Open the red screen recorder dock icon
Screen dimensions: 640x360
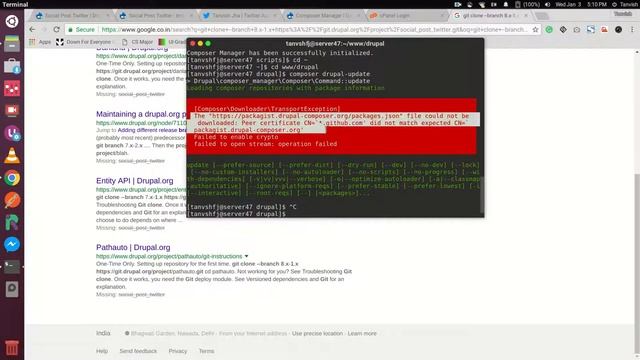(12, 110)
